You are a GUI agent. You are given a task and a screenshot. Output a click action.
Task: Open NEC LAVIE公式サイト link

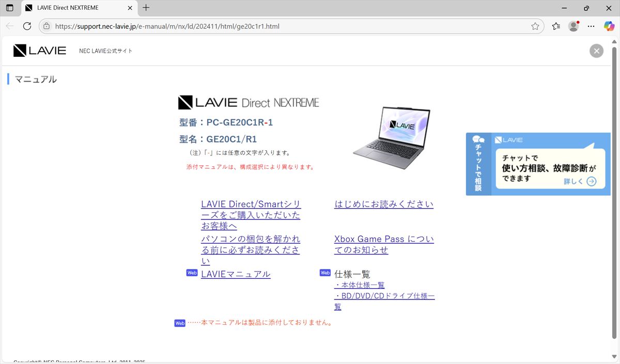pos(106,51)
